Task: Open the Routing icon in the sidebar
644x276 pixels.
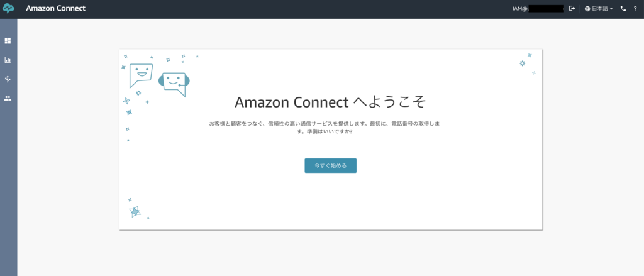Action: coord(8,79)
